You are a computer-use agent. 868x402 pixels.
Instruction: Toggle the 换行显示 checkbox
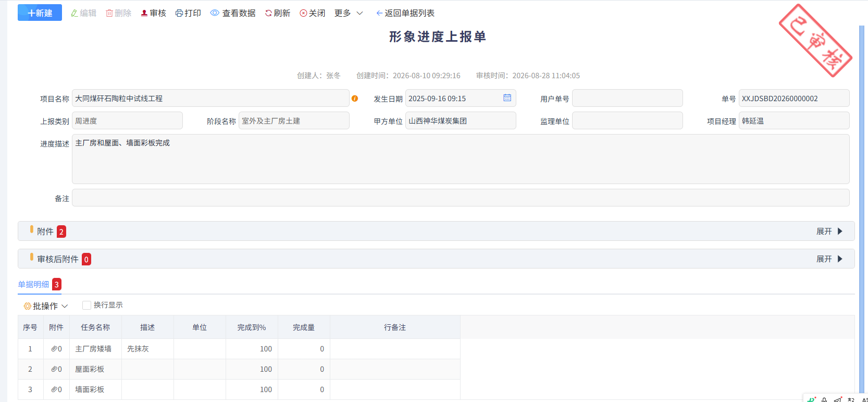tap(86, 305)
